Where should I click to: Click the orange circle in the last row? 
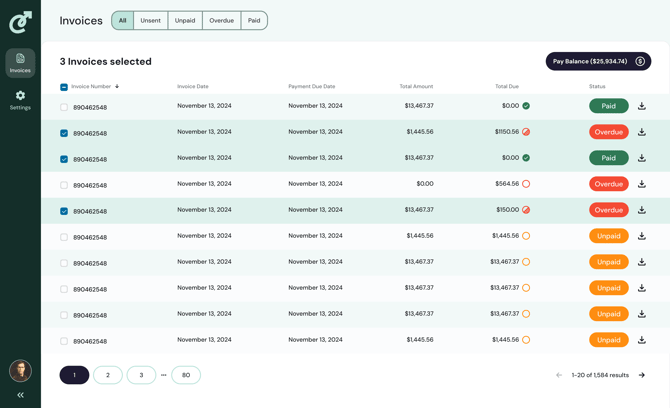[526, 340]
